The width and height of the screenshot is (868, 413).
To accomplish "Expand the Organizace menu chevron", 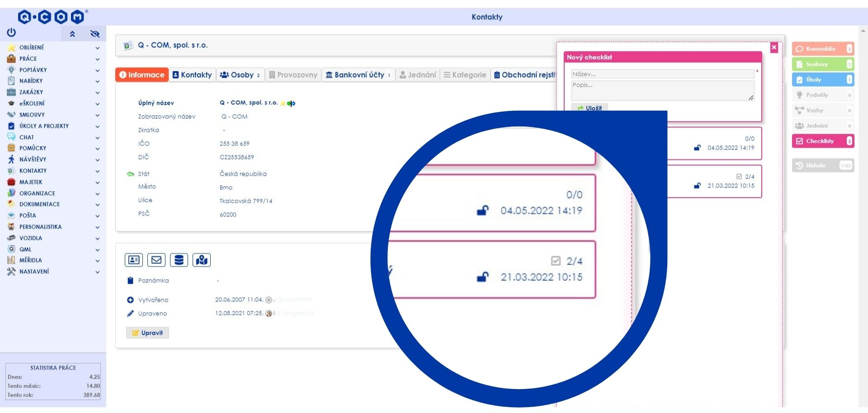I will (97, 194).
